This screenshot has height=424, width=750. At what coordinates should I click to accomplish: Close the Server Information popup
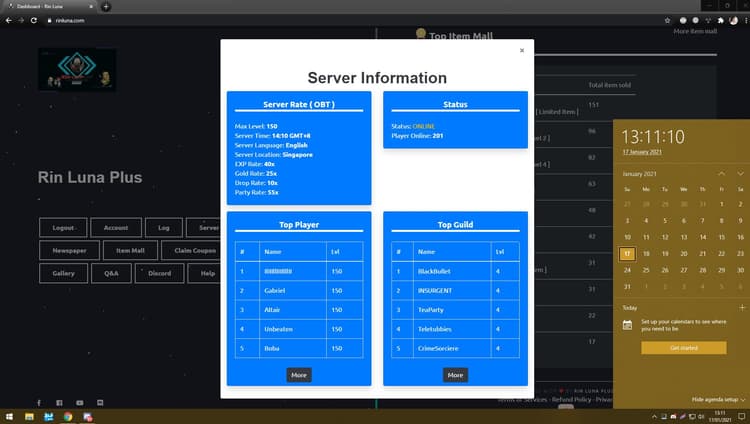coord(521,50)
